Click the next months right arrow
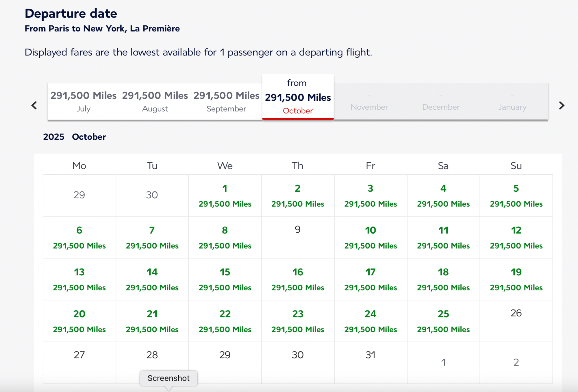 pos(561,106)
